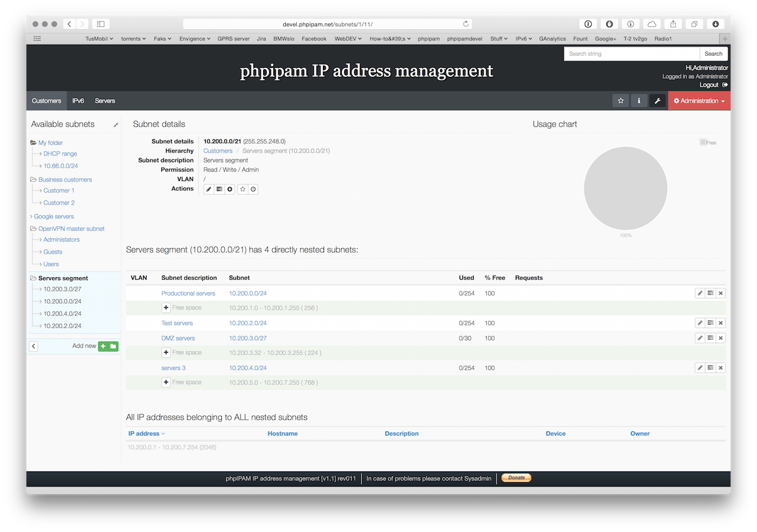Screen dimensions: 757x532
Task: Edit the Test servers subnet with pencil icon
Action: [700, 323]
